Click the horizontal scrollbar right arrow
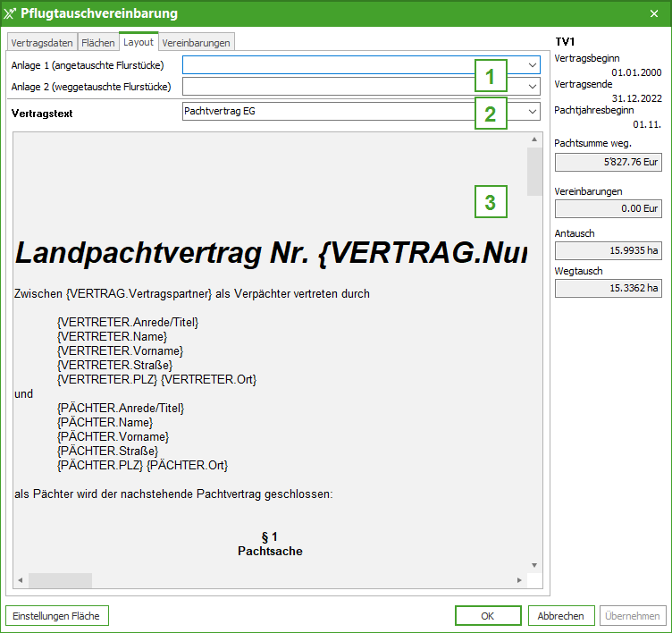 519,580
